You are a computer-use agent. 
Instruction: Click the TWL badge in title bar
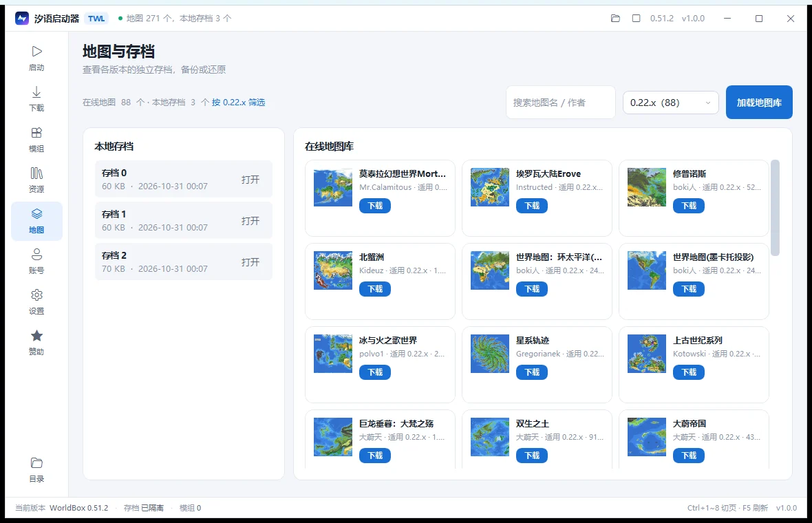pyautogui.click(x=96, y=19)
